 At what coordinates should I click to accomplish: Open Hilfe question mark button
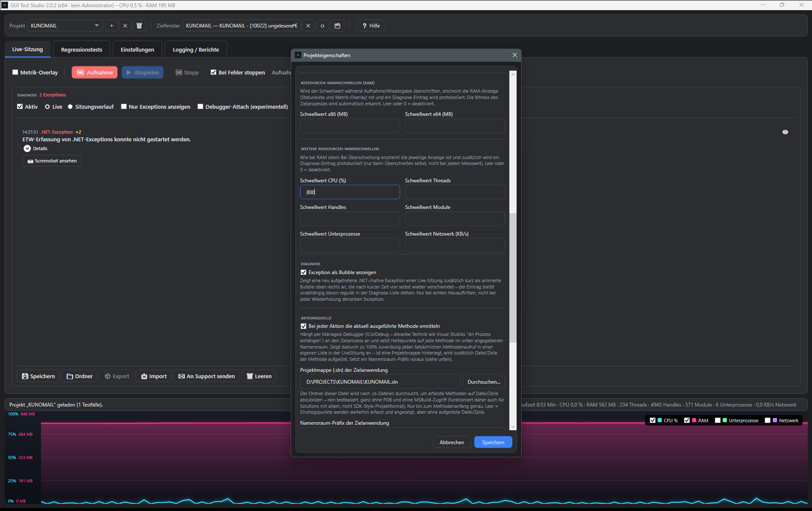pos(371,26)
